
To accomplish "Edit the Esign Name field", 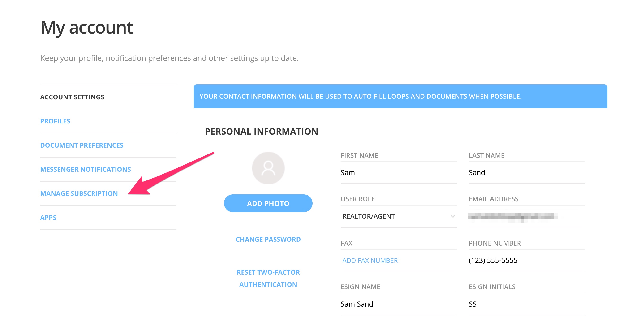I will [x=399, y=304].
